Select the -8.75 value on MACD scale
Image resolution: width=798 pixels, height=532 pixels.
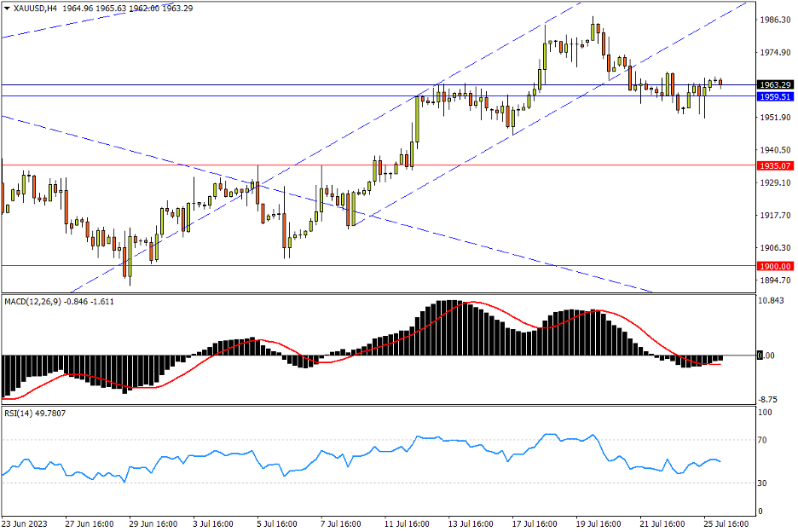772,399
